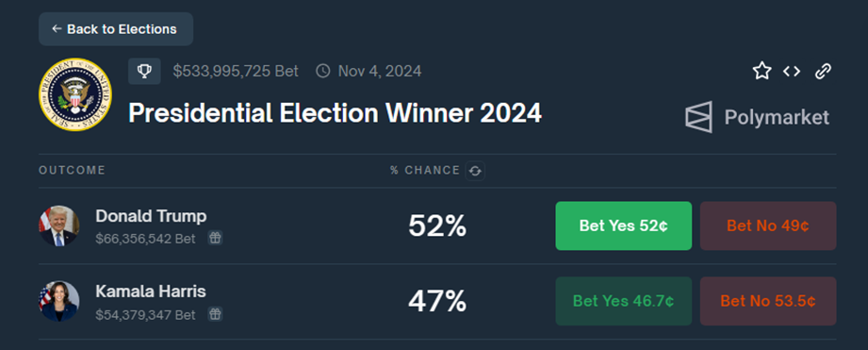Open the Donald Trump outcome row name

(x=151, y=216)
